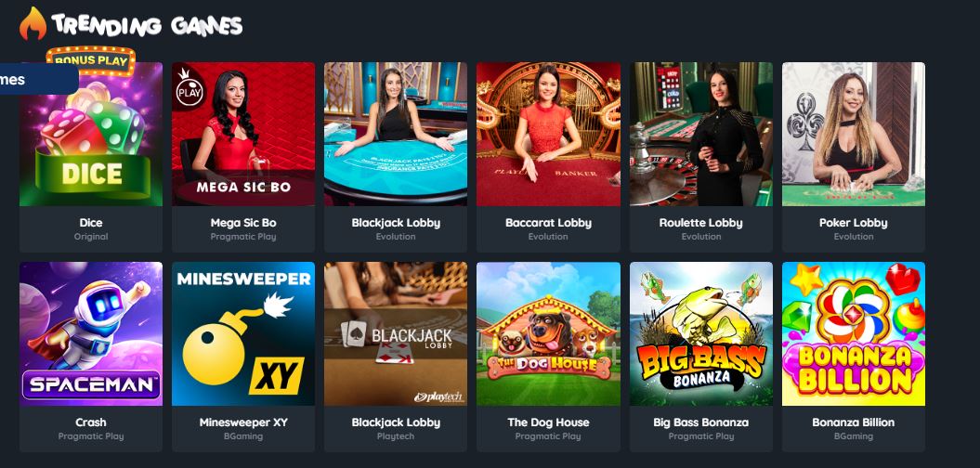Click the Poker Lobby title text
This screenshot has width=980, height=468.
pos(853,223)
